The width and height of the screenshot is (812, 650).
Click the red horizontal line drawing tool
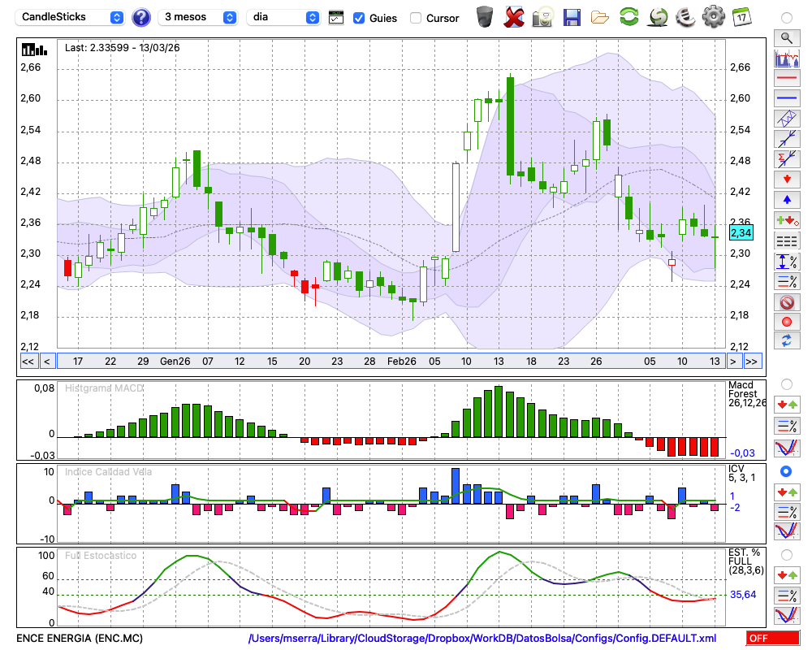[786, 79]
